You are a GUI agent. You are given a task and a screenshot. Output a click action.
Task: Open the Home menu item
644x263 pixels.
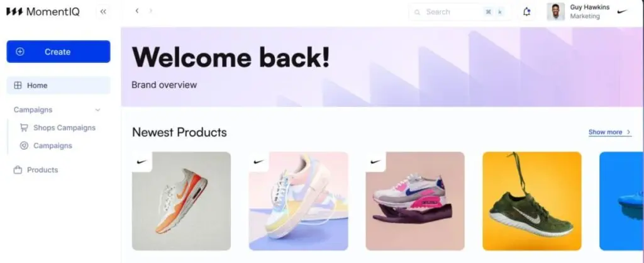coord(58,86)
